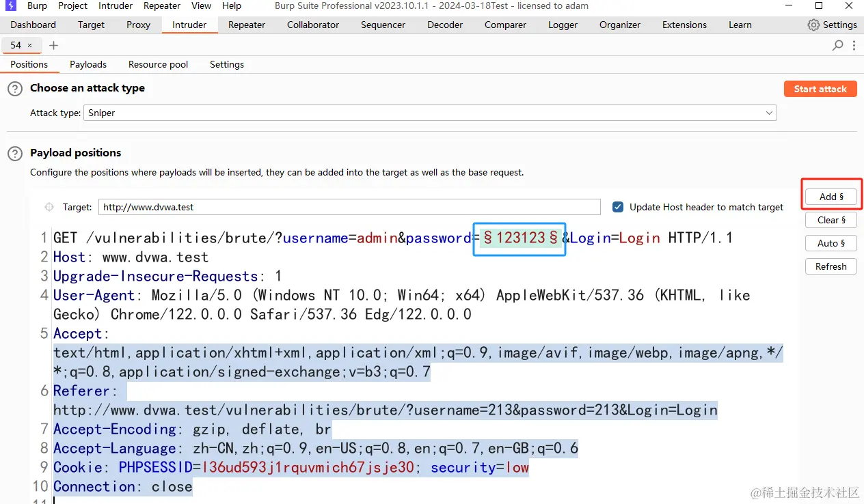Open the Repeater menu in menu bar
The width and height of the screenshot is (864, 504).
pyautogui.click(x=162, y=5)
